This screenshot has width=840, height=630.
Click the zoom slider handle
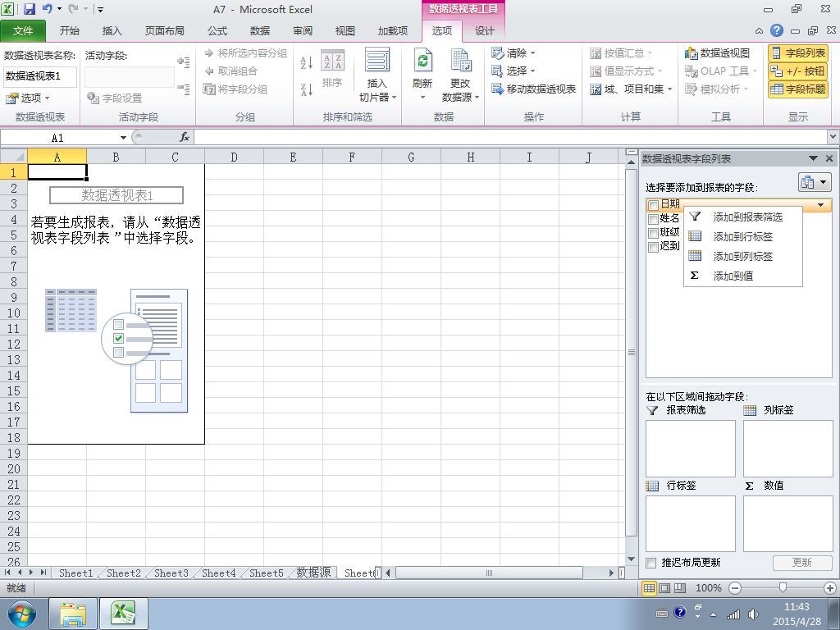(783, 588)
